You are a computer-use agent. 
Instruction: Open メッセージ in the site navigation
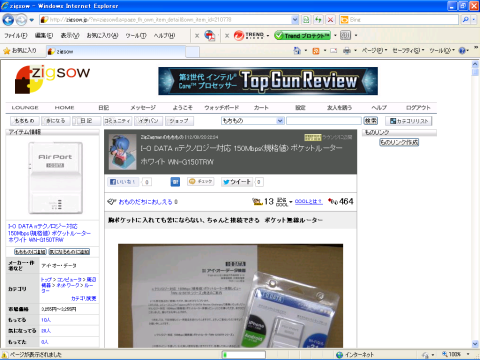pos(143,108)
